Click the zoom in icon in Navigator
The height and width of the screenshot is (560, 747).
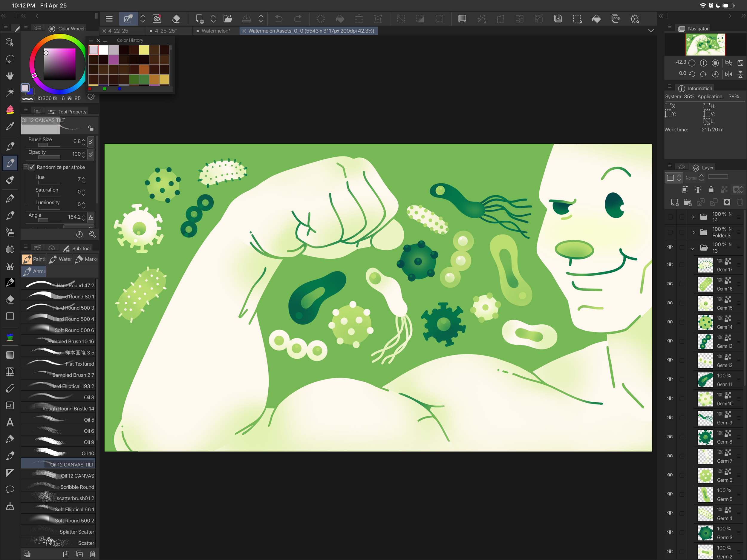[x=703, y=63]
